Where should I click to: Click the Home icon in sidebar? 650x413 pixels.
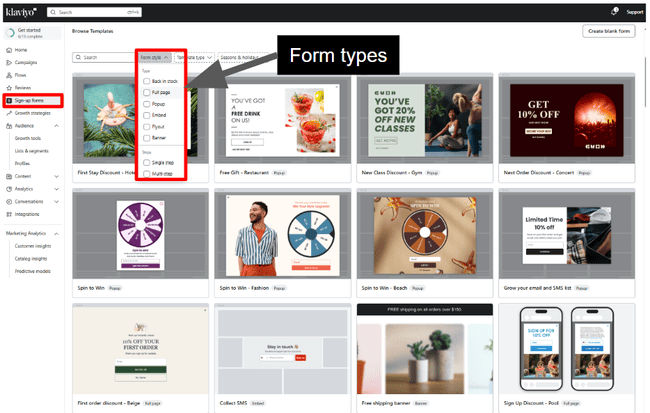[9, 49]
